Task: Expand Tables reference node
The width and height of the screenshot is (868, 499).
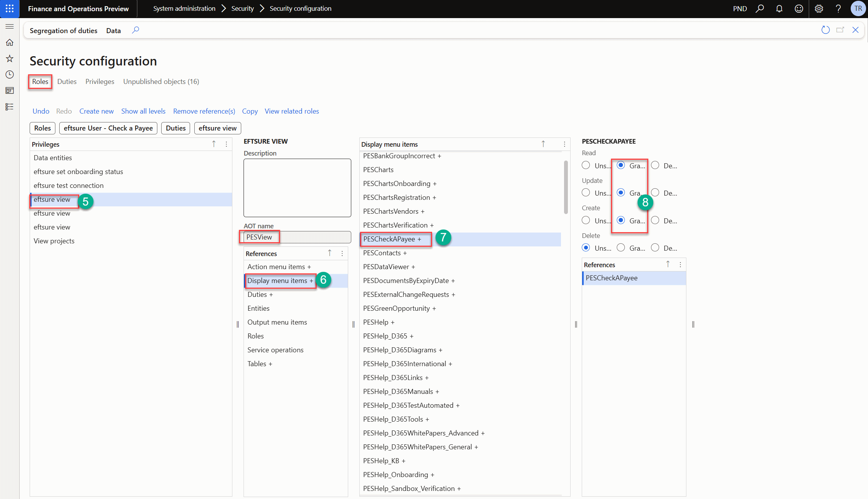Action: click(270, 364)
